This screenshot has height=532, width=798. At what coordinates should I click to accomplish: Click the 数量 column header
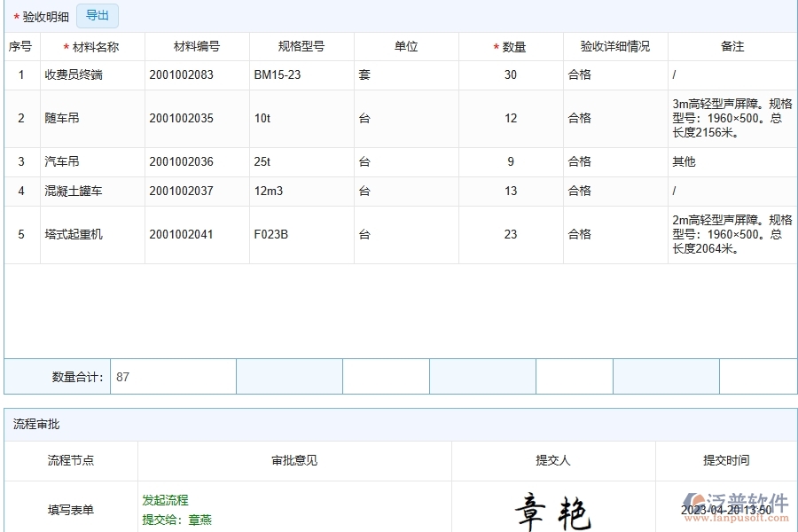(510, 46)
